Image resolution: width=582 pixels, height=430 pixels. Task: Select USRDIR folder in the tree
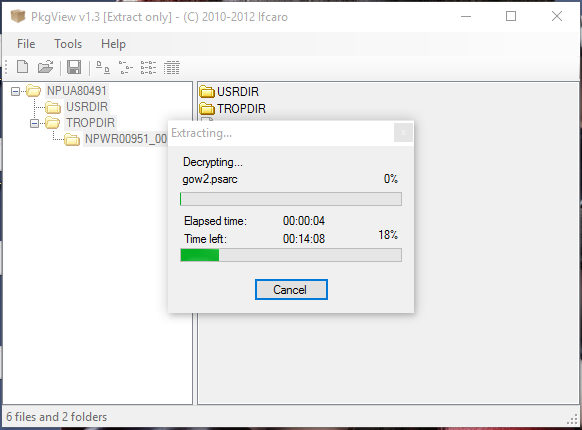coord(87,107)
